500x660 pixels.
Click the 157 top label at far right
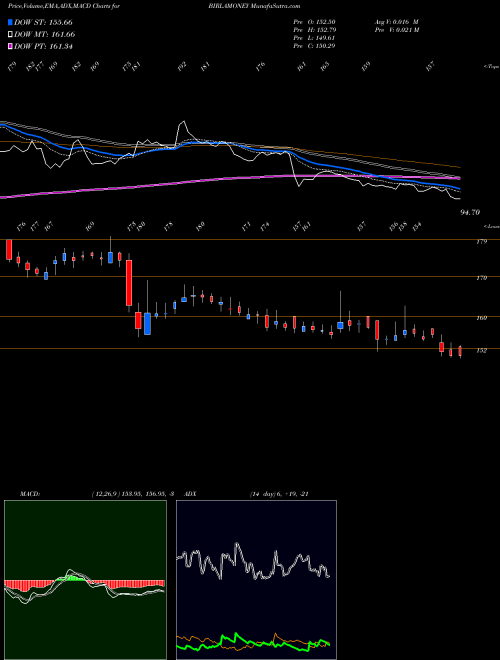(x=430, y=67)
